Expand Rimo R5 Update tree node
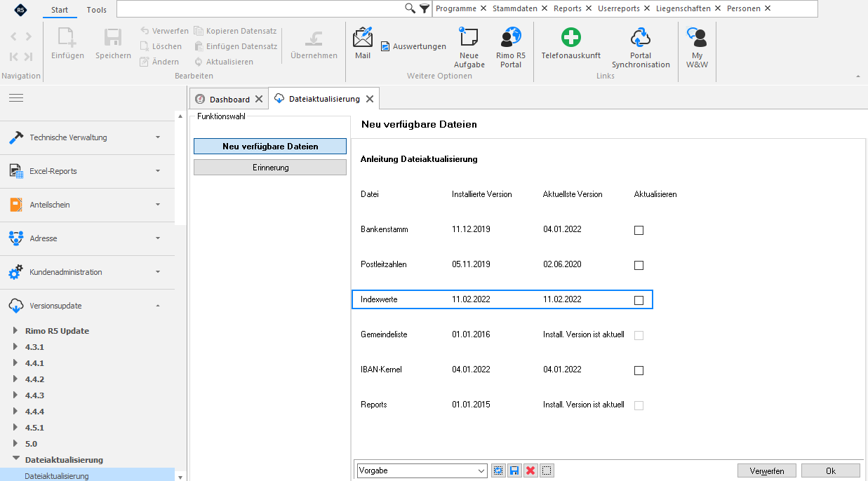Viewport: 868px width, 481px height. (17, 331)
